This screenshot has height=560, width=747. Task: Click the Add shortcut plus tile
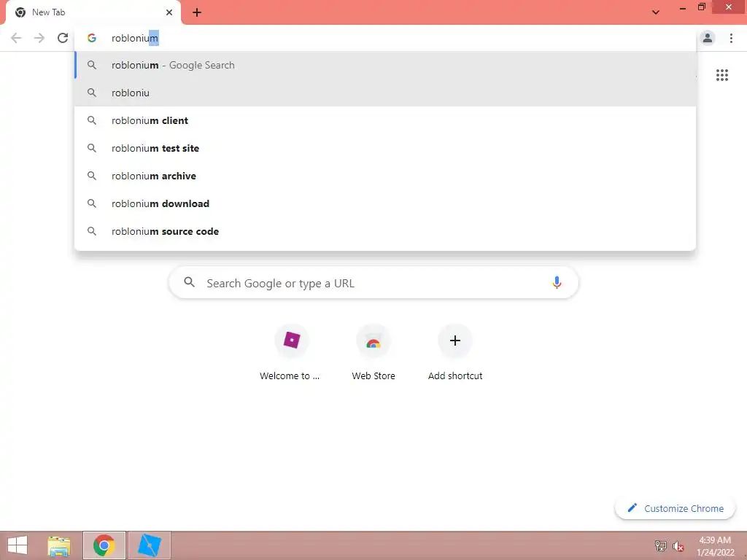455,353
